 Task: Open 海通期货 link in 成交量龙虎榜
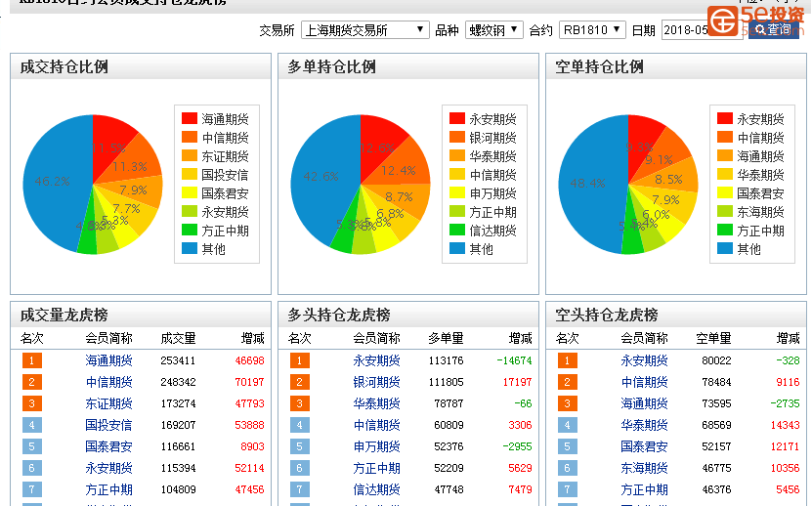[108, 360]
